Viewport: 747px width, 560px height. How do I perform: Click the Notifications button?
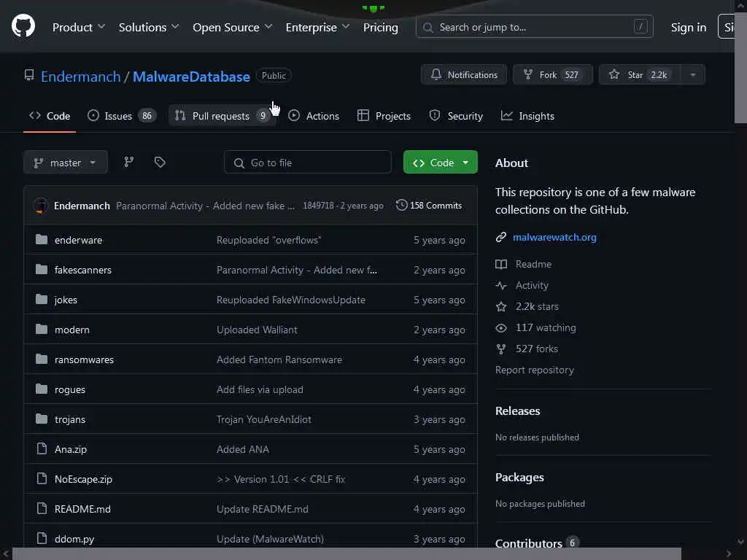coord(464,75)
